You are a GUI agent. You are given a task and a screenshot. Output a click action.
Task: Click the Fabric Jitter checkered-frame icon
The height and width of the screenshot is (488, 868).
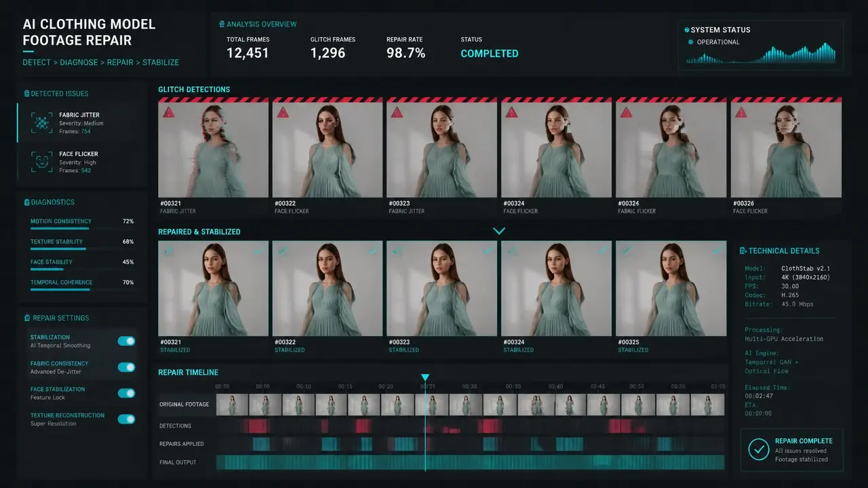click(42, 123)
